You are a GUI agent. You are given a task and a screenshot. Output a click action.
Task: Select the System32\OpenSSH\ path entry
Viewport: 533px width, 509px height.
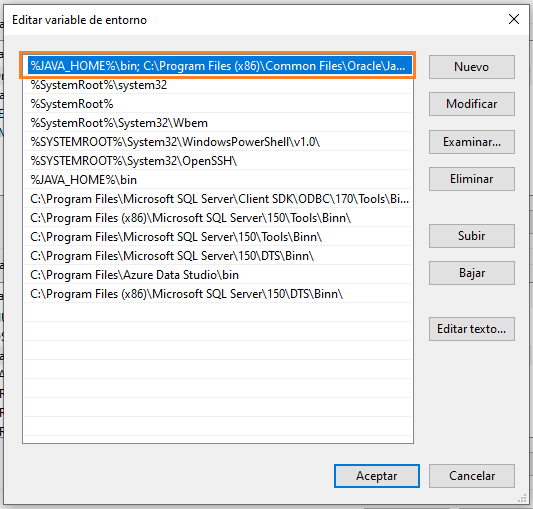218,161
